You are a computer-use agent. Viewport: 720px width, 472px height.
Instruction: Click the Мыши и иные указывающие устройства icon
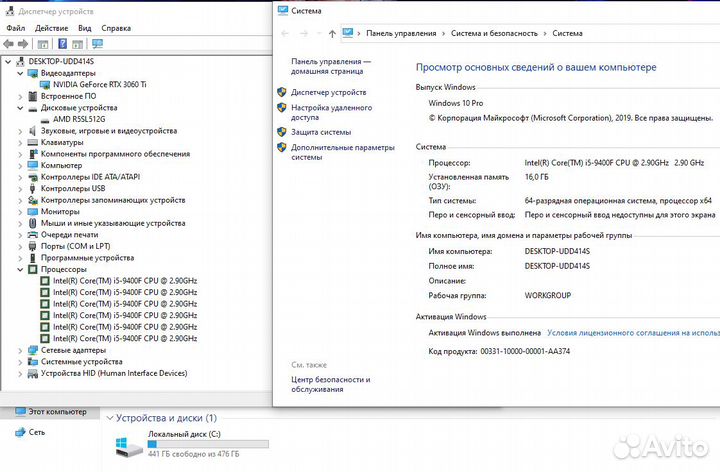point(33,223)
